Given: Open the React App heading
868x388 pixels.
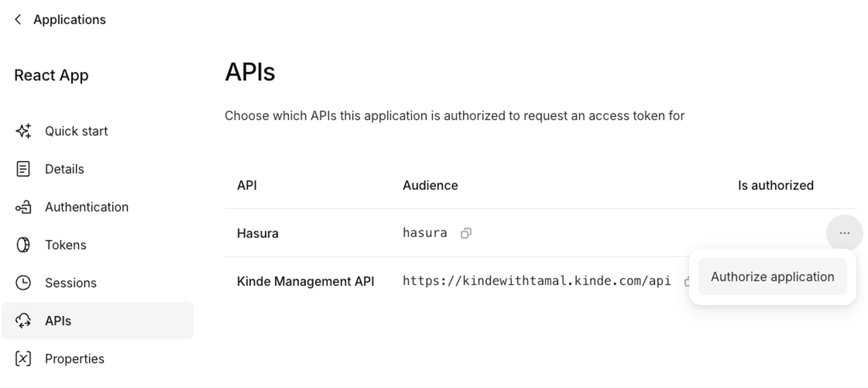Looking at the screenshot, I should 51,75.
